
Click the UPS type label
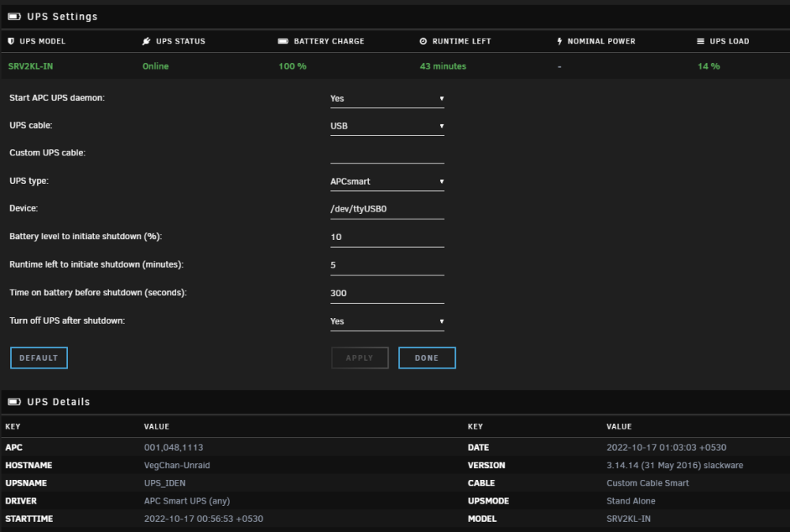(28, 181)
